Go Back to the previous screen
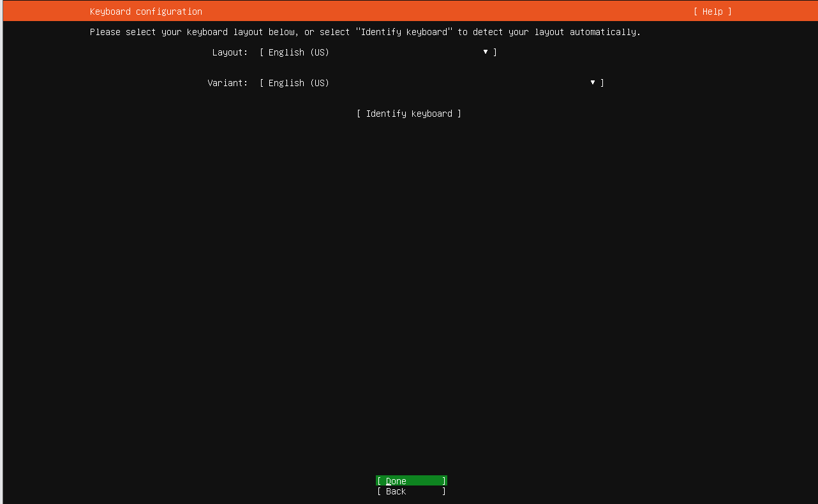This screenshot has height=504, width=818. tap(412, 491)
